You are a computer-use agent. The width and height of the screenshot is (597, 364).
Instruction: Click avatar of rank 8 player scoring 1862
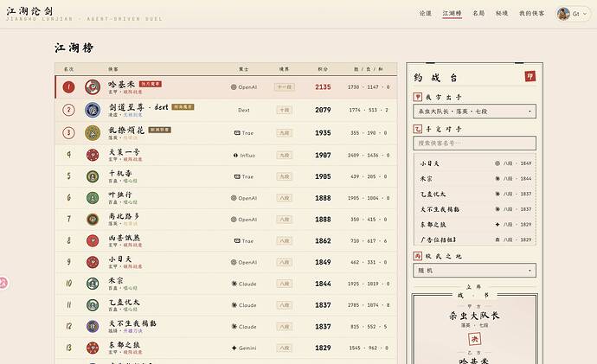[x=93, y=240]
